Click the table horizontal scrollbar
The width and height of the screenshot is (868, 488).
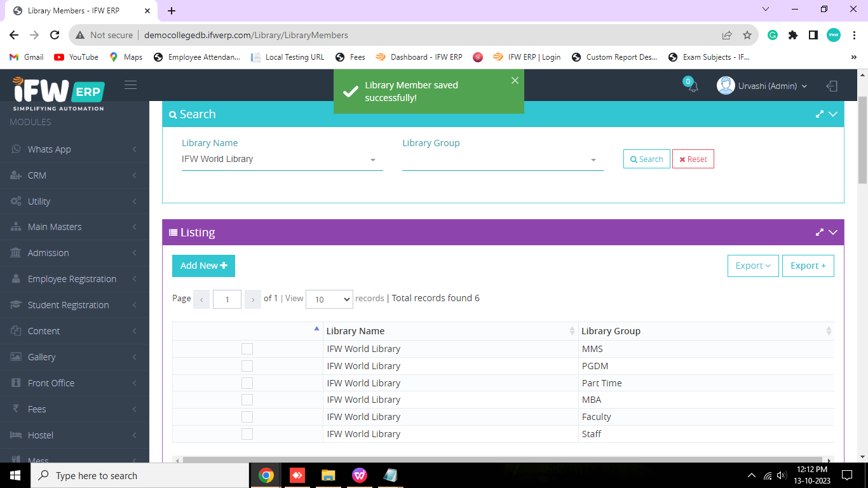point(503,460)
